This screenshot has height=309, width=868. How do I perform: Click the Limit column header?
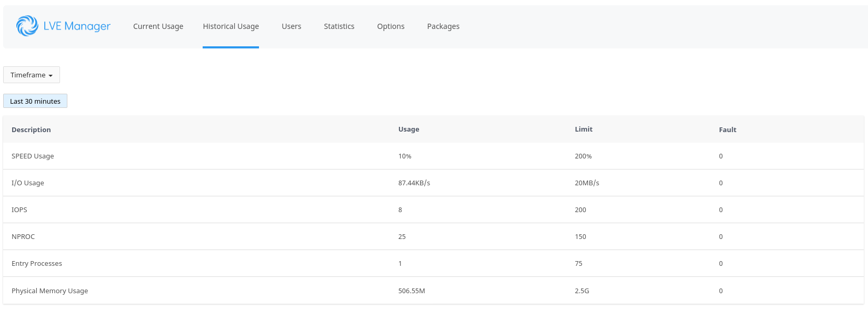coord(583,129)
